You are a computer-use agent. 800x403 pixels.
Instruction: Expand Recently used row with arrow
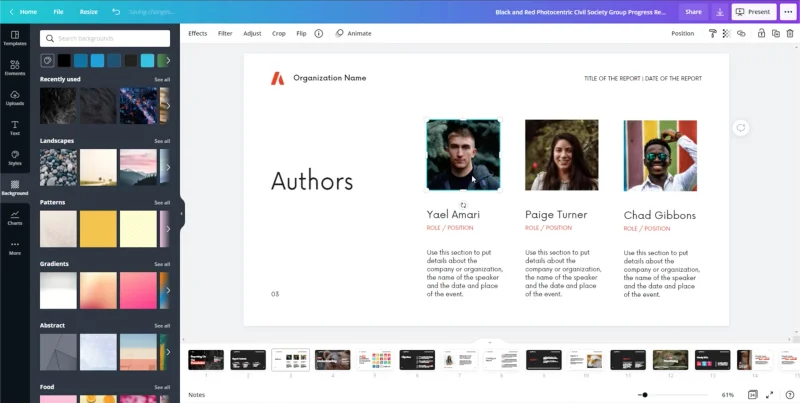point(168,106)
